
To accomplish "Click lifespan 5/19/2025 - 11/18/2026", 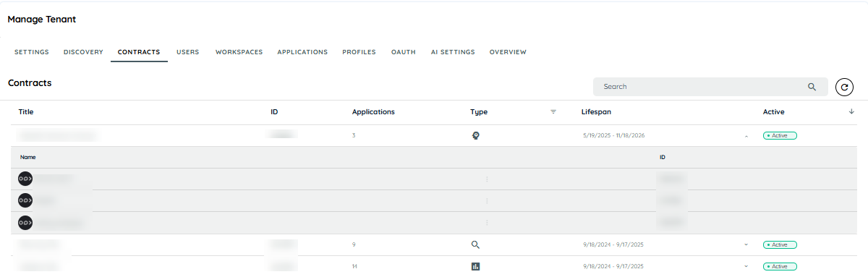I will pyautogui.click(x=613, y=135).
